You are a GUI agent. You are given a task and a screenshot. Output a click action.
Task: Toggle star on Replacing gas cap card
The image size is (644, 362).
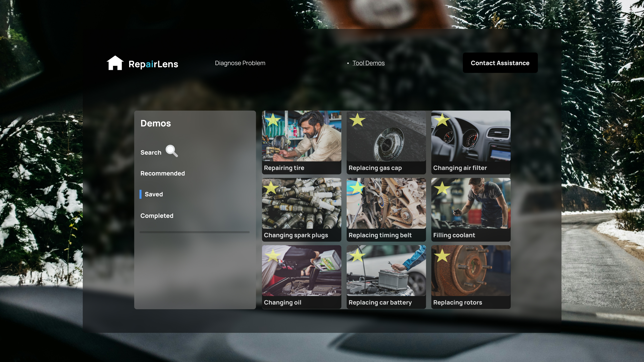tap(357, 120)
